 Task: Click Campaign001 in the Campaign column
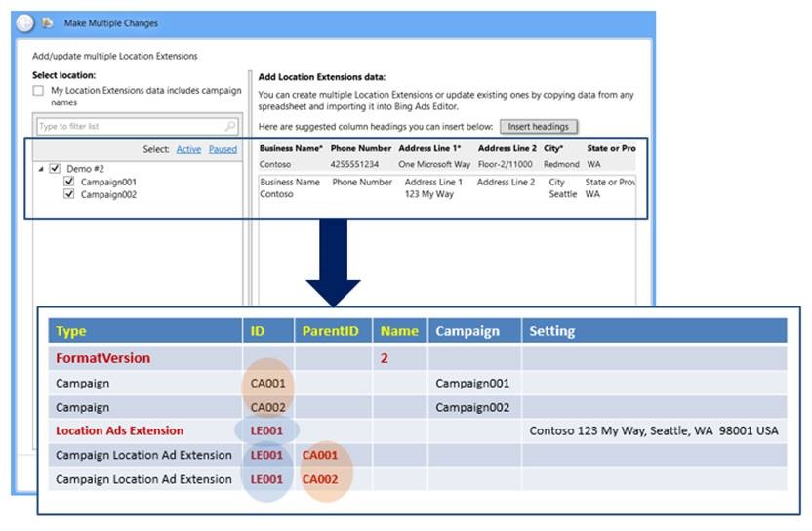tap(472, 383)
